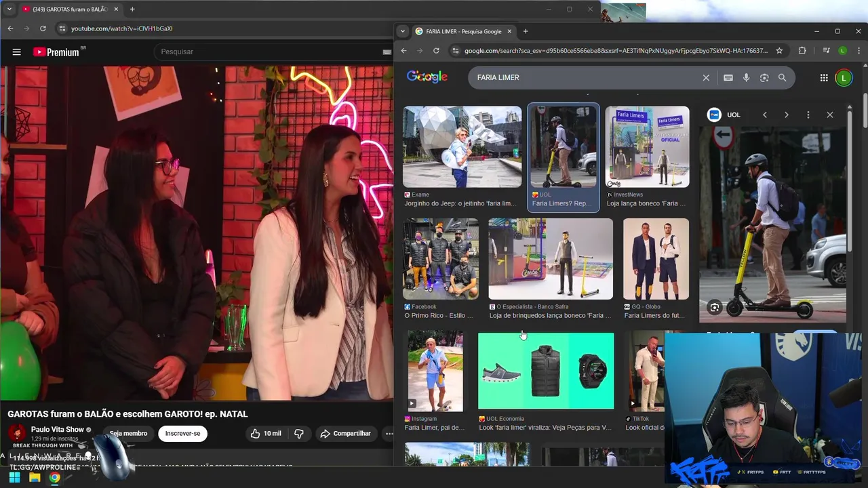Search inside image with Lens icon
This screenshot has height=488, width=868.
pyautogui.click(x=715, y=308)
